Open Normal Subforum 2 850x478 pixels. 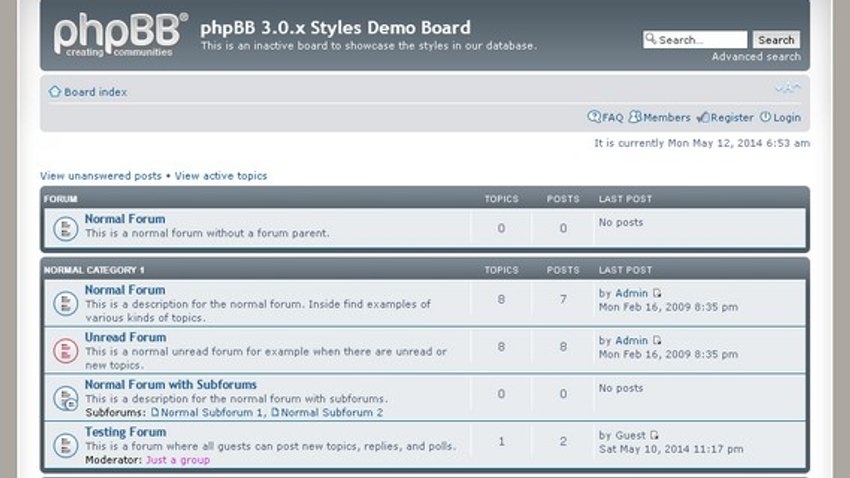[x=327, y=412]
